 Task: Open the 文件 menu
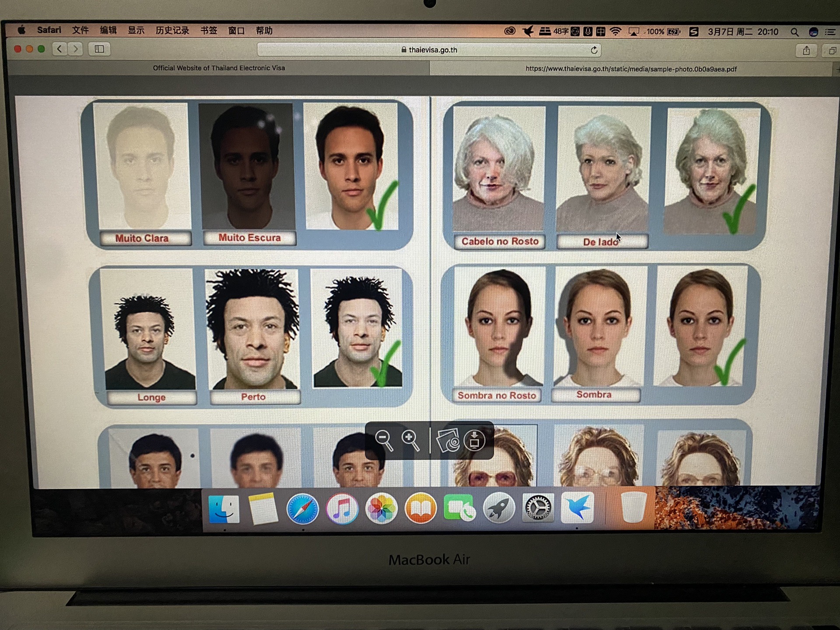80,30
